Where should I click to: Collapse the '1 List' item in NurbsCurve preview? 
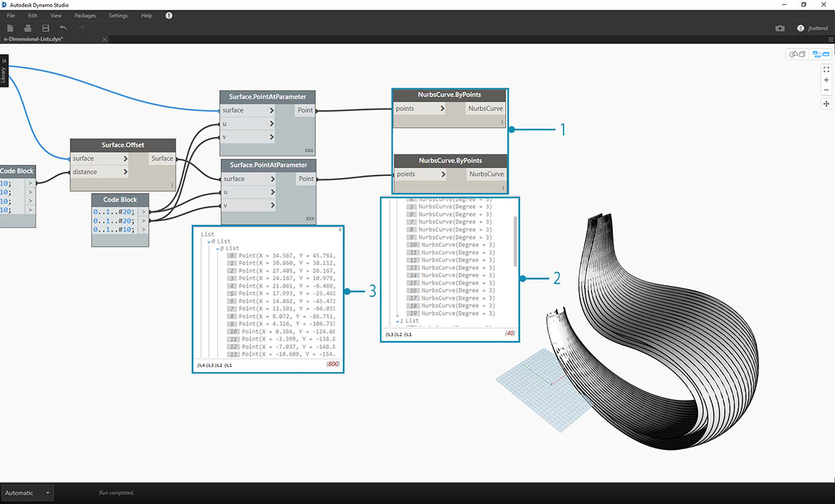(398, 322)
